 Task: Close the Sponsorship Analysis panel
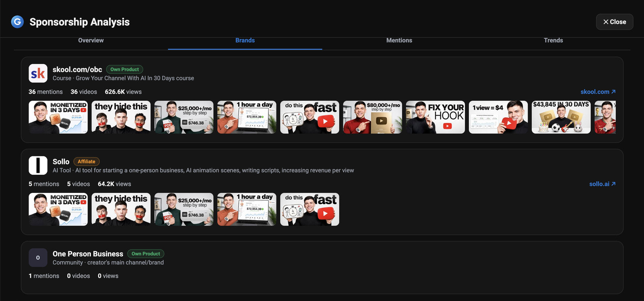coord(615,22)
